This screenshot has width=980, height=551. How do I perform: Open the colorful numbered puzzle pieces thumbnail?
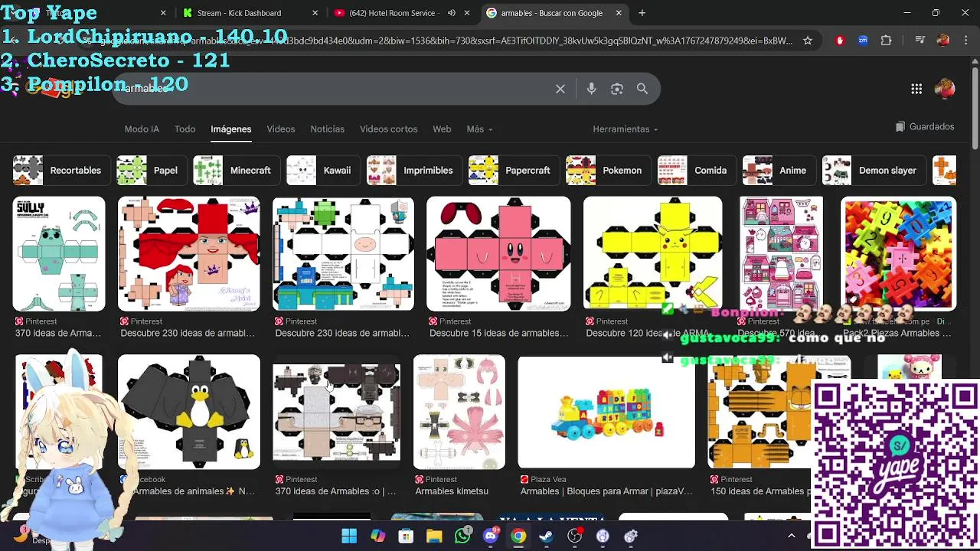[898, 254]
